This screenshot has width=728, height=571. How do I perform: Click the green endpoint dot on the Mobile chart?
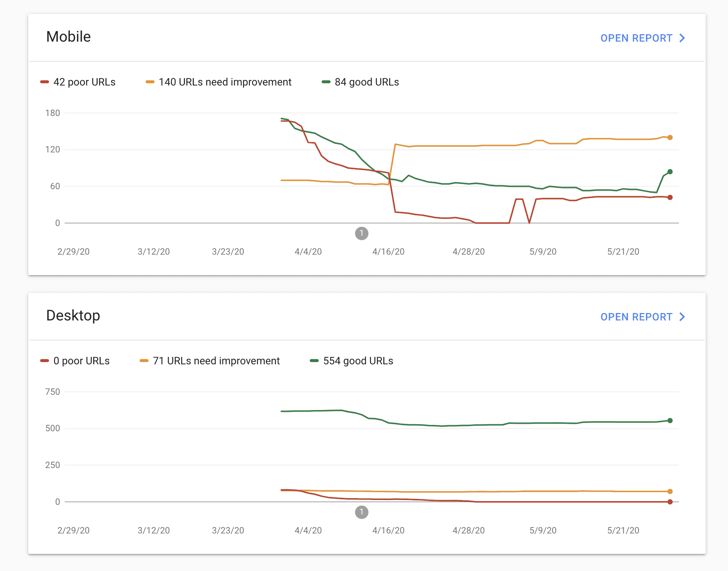click(x=670, y=172)
